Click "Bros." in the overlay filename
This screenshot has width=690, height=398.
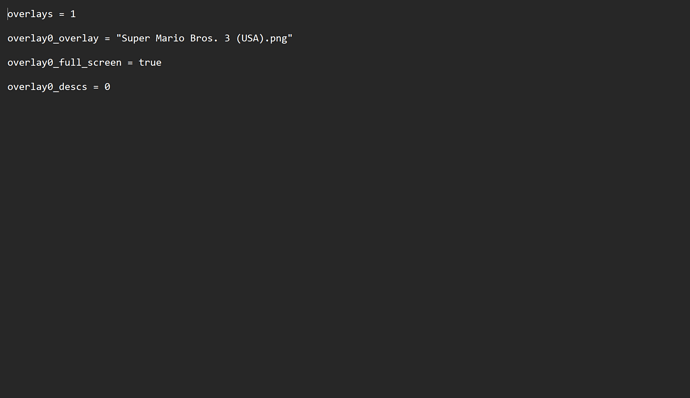204,38
